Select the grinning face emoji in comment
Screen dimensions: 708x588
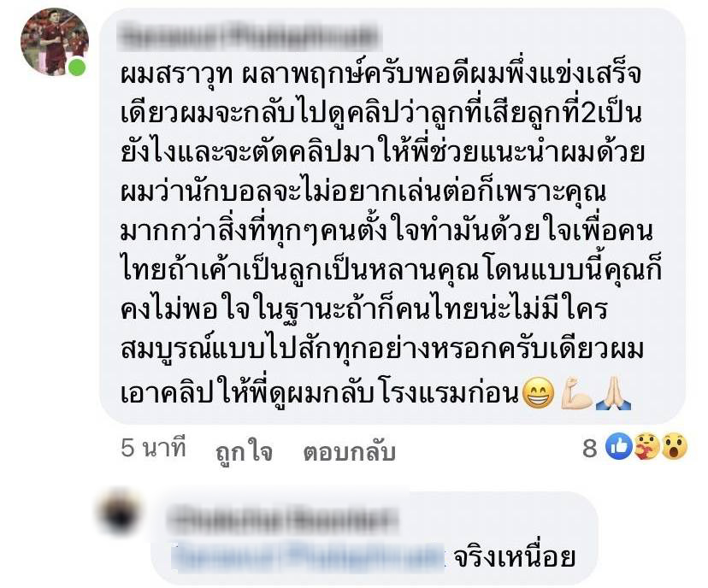tap(538, 393)
